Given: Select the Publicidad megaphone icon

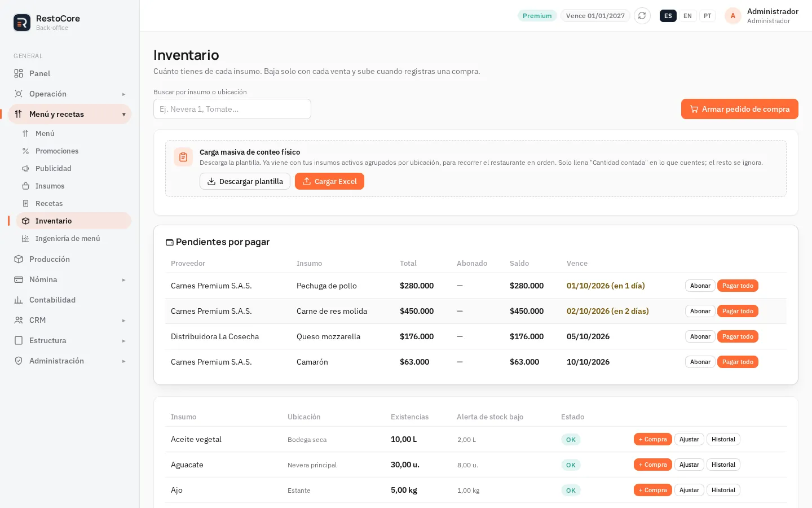Looking at the screenshot, I should (x=25, y=169).
